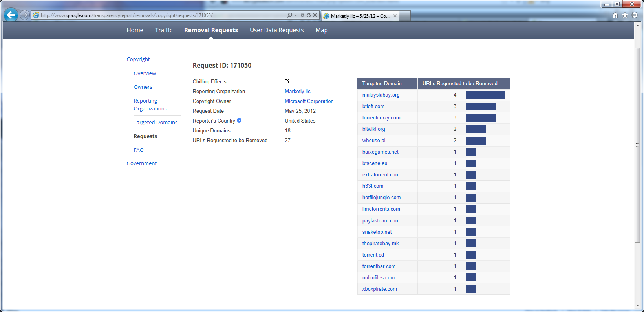Stop loading using the address bar X icon
Viewport: 644px width, 312px height.
(x=315, y=15)
